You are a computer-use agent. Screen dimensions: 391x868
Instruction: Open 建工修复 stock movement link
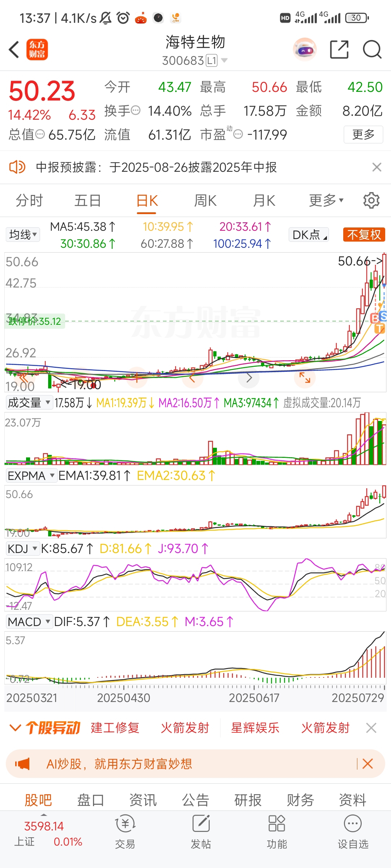pyautogui.click(x=115, y=728)
